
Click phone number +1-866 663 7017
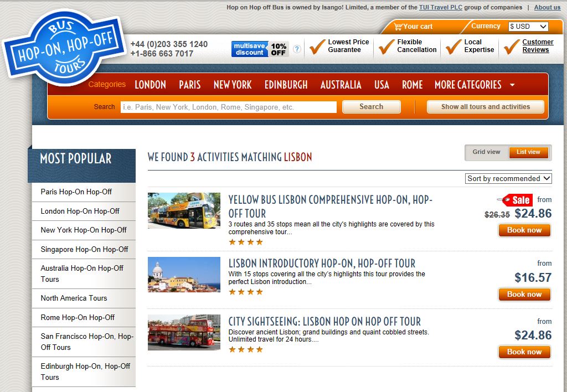(x=162, y=54)
